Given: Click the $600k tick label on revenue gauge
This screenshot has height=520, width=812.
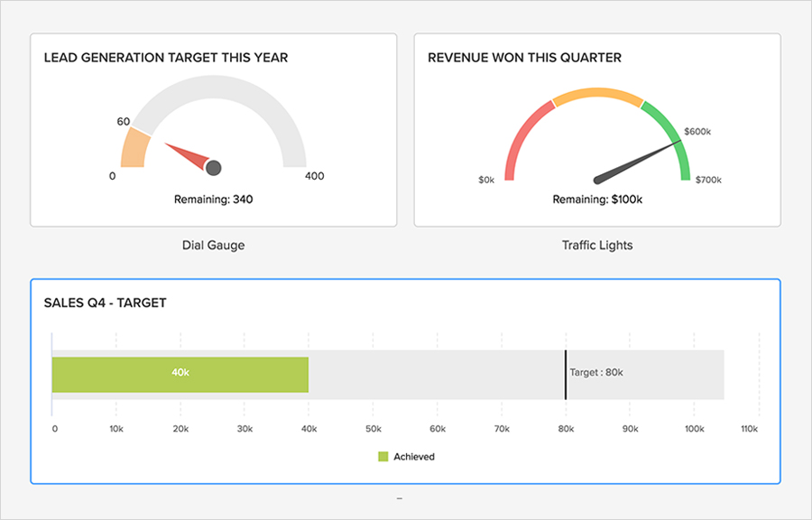Looking at the screenshot, I should click(x=697, y=132).
